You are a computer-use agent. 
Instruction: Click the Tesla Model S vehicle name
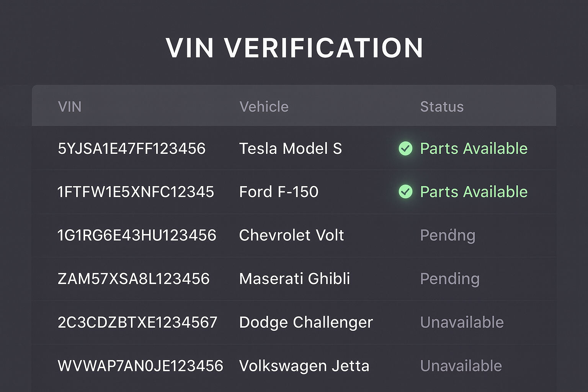tap(290, 149)
